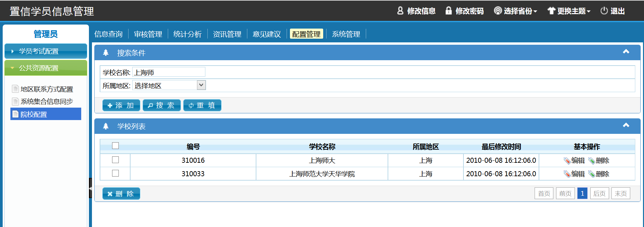Switch to the 信息查询 tab
This screenshot has width=644, height=227.
(108, 34)
